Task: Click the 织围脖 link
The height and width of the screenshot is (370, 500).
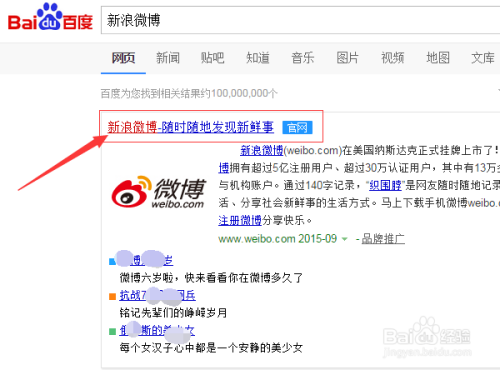Action: click(385, 185)
